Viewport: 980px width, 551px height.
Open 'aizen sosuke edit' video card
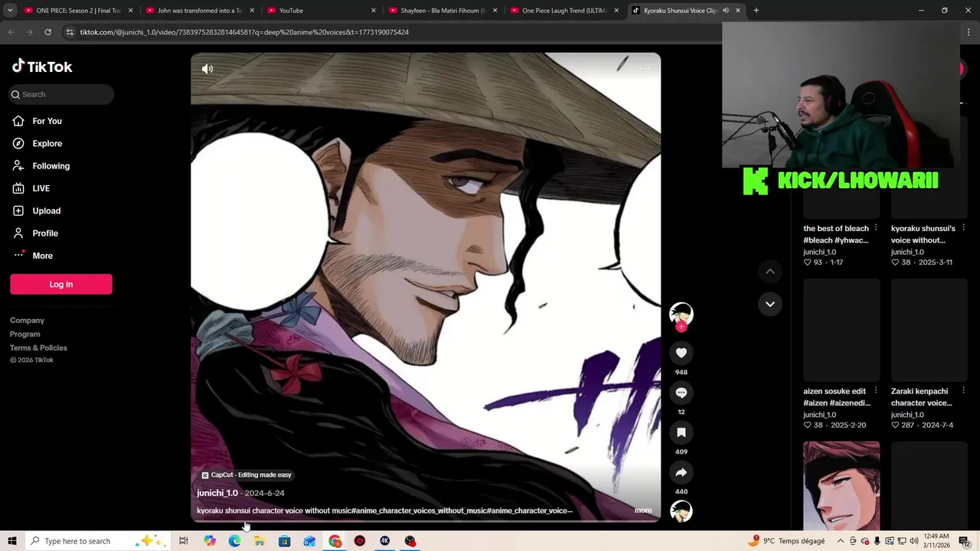[x=841, y=330]
